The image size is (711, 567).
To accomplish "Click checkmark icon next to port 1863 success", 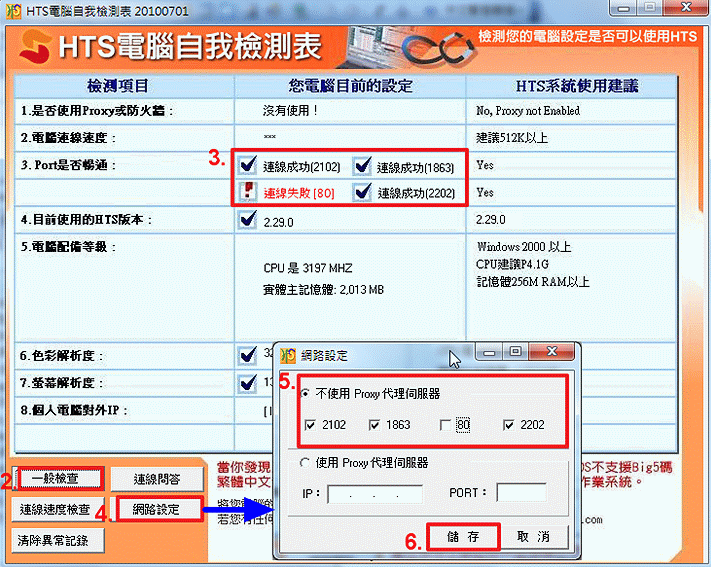I will 362,166.
